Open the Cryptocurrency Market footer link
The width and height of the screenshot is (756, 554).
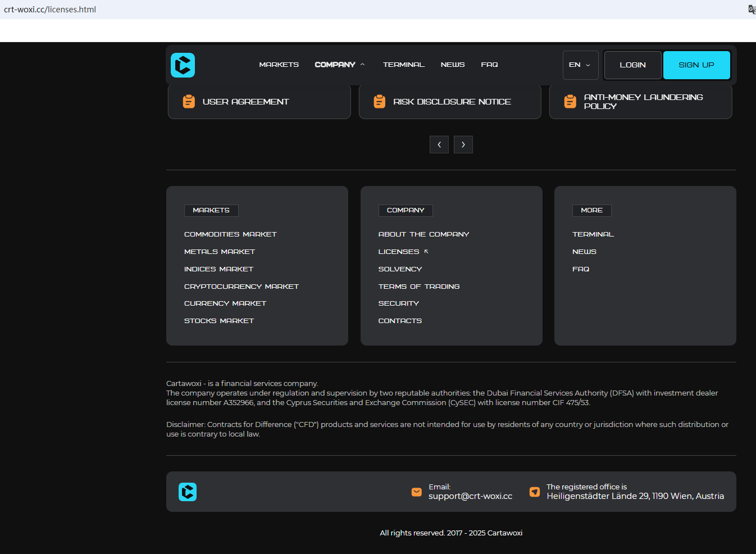[242, 287]
